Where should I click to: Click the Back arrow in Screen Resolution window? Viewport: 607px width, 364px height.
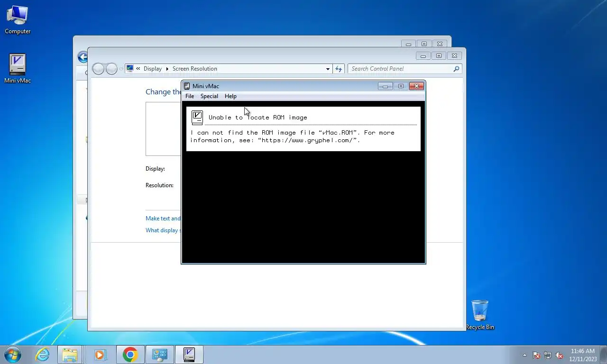98,69
